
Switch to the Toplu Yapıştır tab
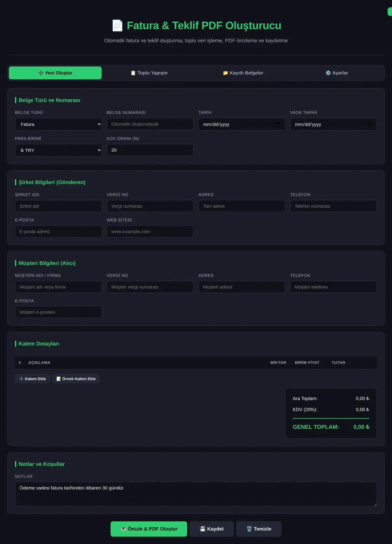149,73
